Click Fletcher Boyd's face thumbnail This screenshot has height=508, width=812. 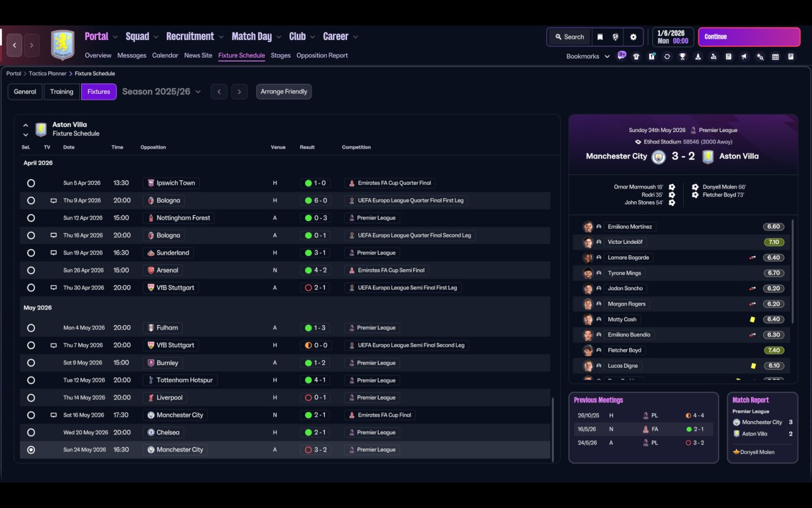point(588,351)
